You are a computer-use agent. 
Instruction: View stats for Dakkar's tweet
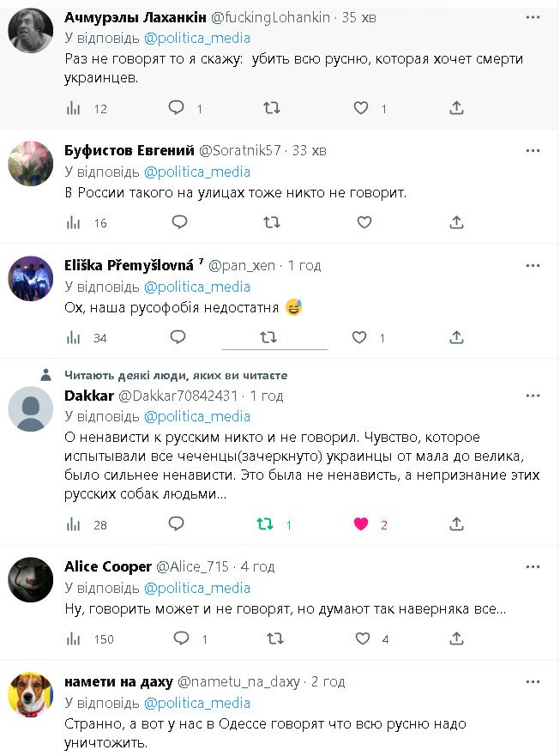coord(74,523)
